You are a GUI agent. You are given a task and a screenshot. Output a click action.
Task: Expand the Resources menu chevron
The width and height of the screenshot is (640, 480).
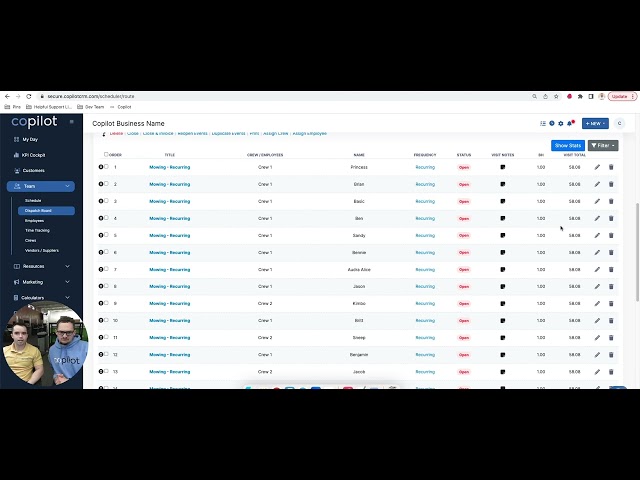(x=67, y=266)
